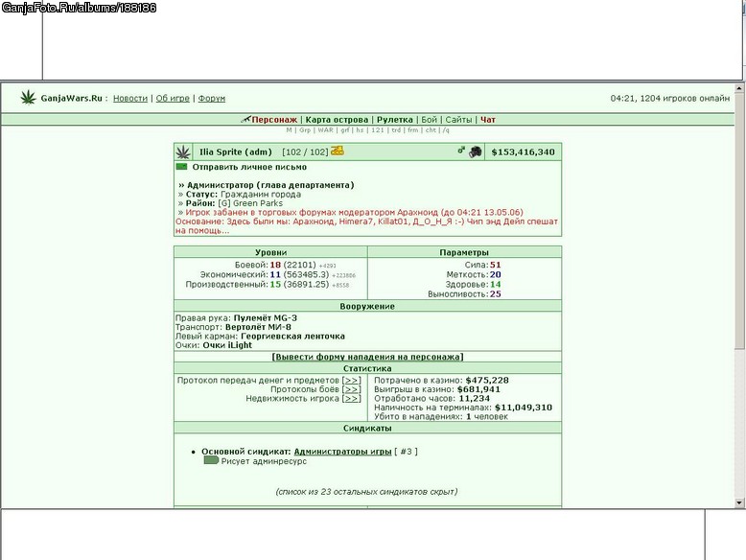Click the M shortcut link

point(289,129)
